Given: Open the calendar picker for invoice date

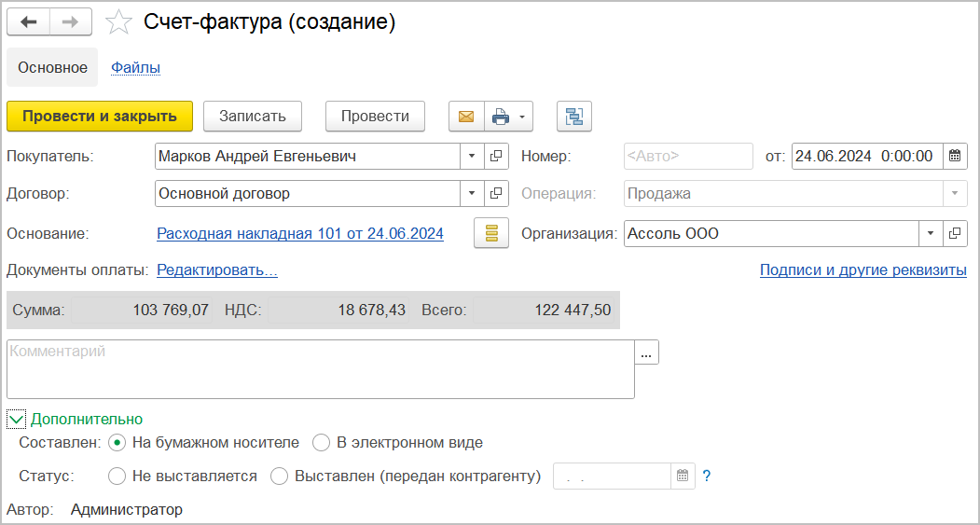Looking at the screenshot, I should pos(955,157).
